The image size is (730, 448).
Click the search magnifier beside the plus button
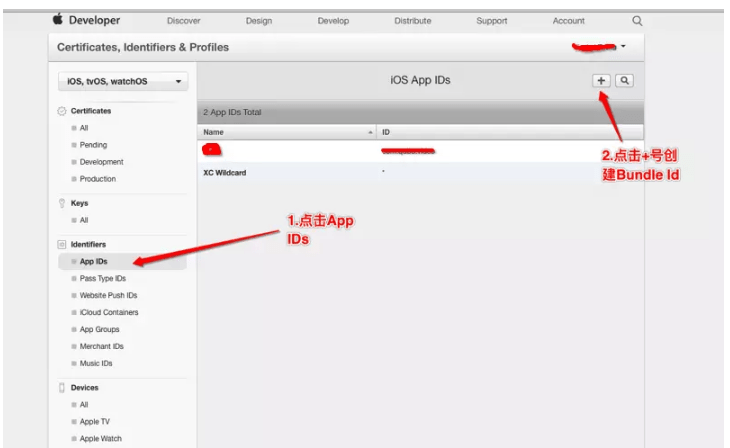point(624,80)
